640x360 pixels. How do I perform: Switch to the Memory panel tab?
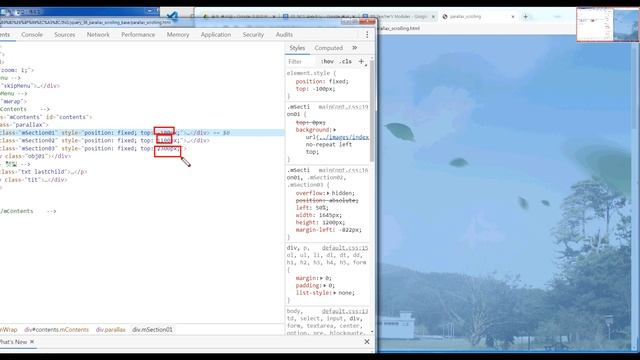coord(178,35)
